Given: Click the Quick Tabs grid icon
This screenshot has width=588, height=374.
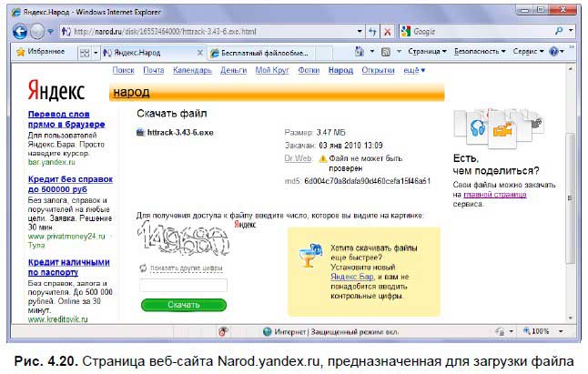Looking at the screenshot, I should tap(85, 53).
